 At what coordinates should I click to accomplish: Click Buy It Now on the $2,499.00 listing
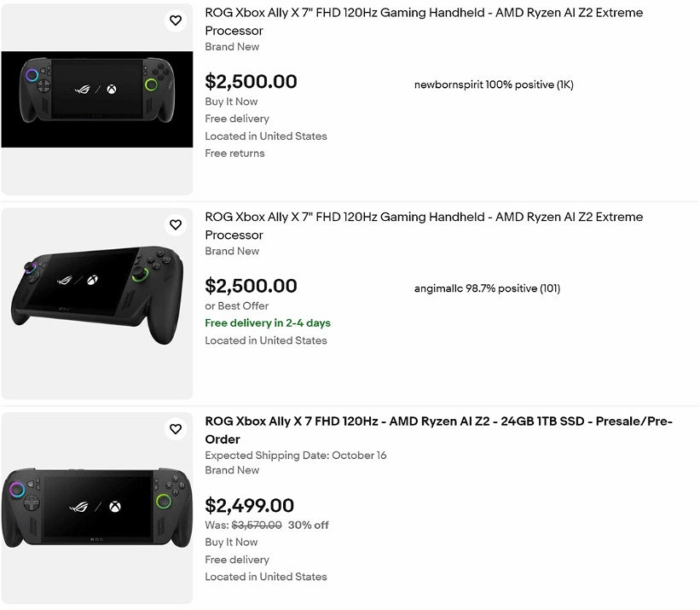[x=230, y=542]
